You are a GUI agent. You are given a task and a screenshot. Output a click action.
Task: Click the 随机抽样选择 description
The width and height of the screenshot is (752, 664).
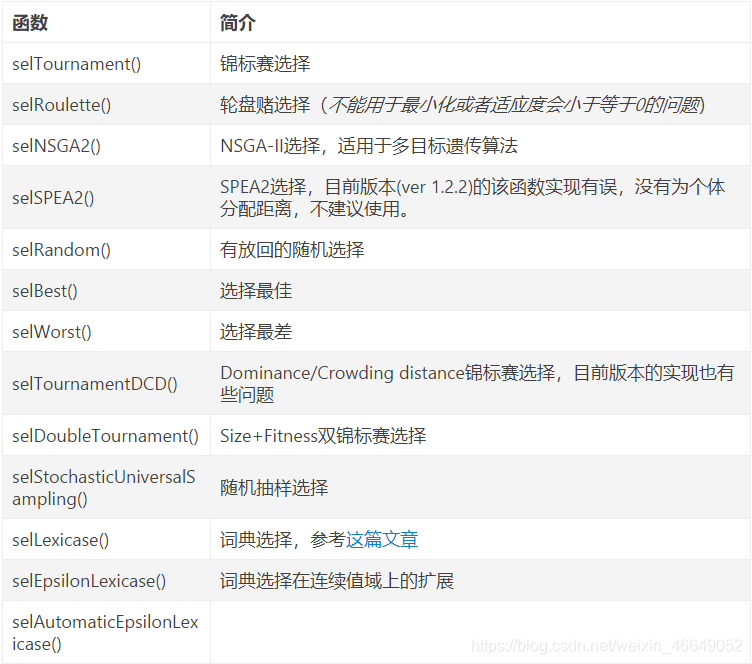[x=274, y=488]
